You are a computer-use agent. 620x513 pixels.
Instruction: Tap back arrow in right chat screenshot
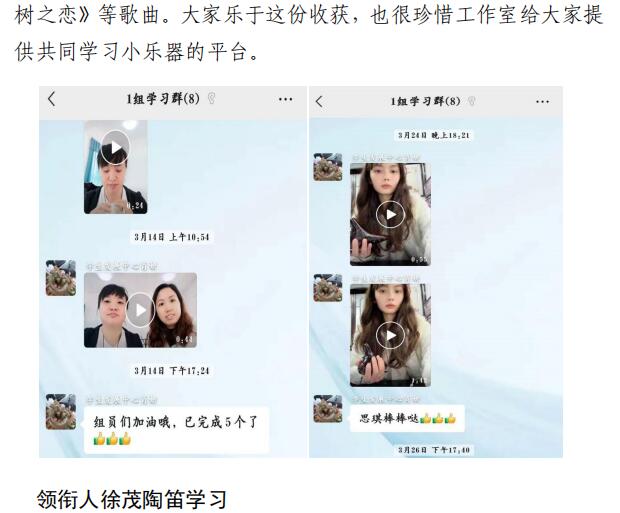(319, 102)
